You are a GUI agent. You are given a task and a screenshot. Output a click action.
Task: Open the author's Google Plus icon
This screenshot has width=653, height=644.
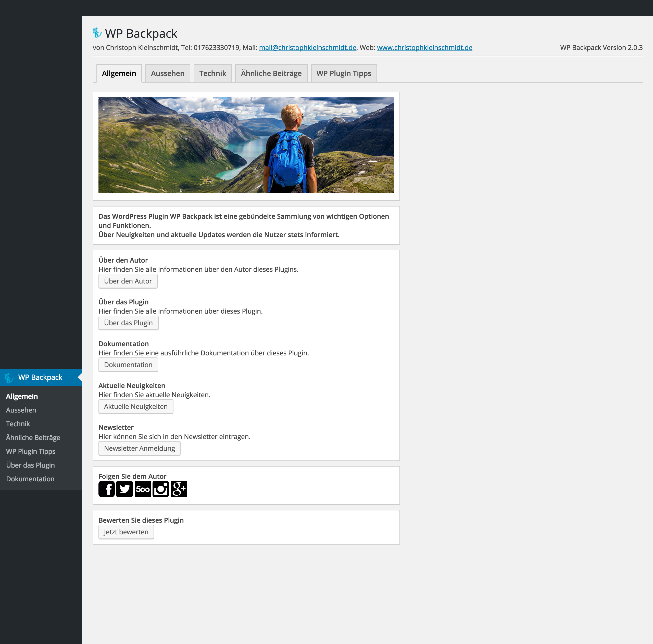coord(179,489)
